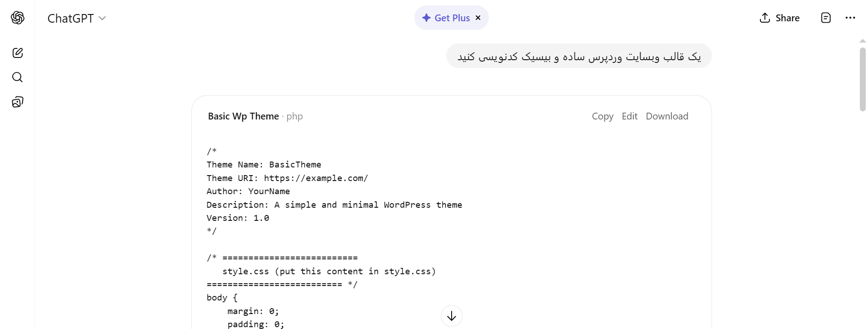Viewport: 868px width, 329px height.
Task: Open the image library in the sidebar
Action: click(18, 102)
